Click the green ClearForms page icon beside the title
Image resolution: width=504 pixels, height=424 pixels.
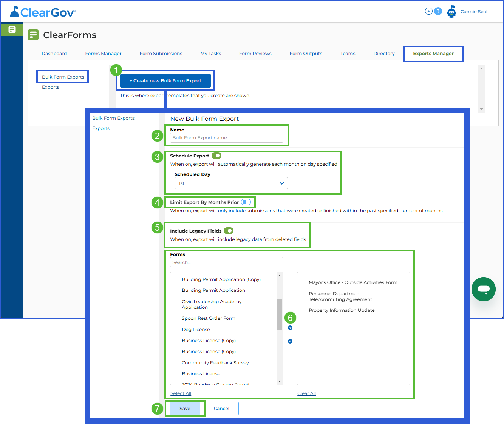point(33,35)
